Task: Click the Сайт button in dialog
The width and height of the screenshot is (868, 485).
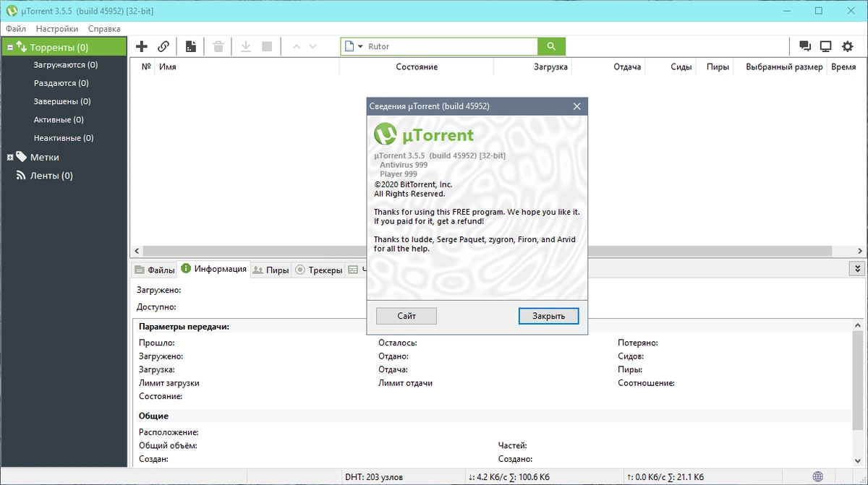Action: [x=407, y=316]
